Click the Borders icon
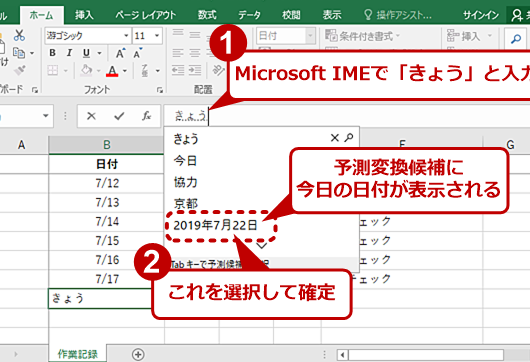 [x=52, y=71]
